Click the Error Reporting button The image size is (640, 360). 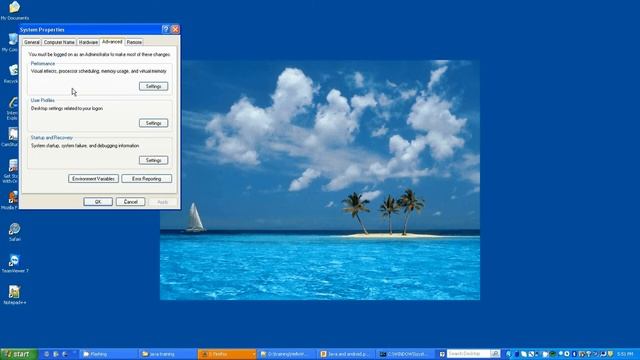(x=147, y=178)
